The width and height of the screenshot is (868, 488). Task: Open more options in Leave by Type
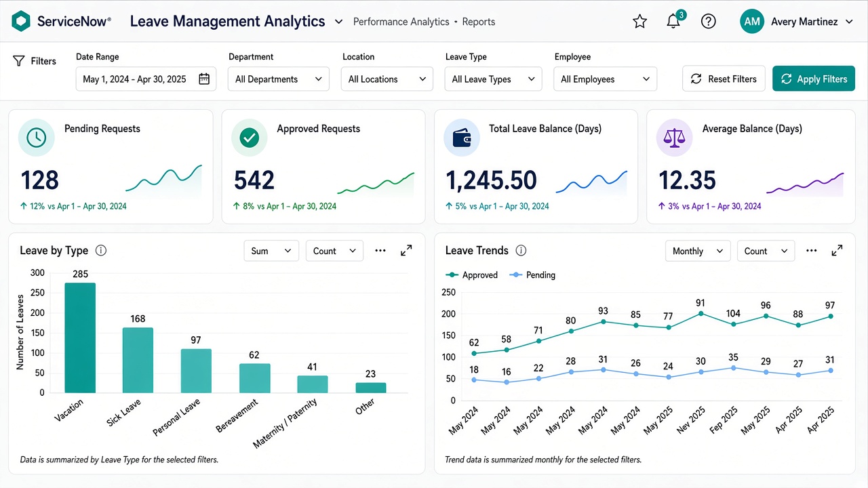tap(380, 251)
